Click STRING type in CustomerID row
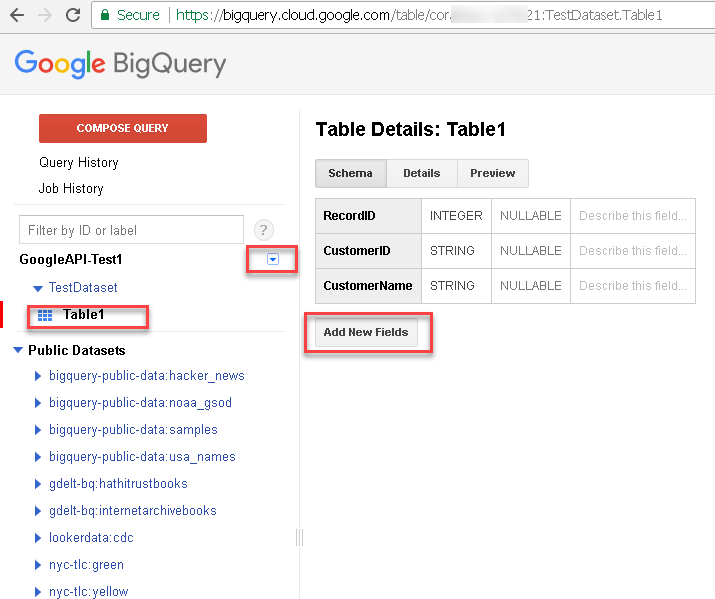This screenshot has width=715, height=599. pyautogui.click(x=456, y=251)
